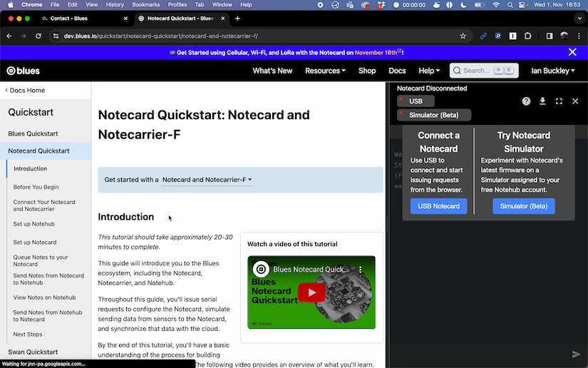Open the Chrome extensions puzzle icon
Image resolution: width=588 pixels, height=368 pixels.
pos(528,36)
